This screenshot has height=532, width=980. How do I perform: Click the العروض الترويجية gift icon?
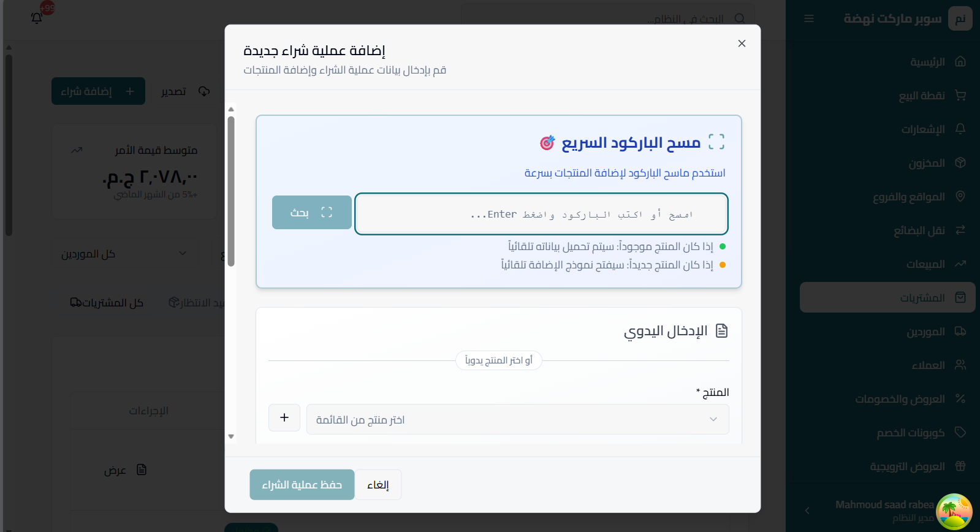(960, 466)
